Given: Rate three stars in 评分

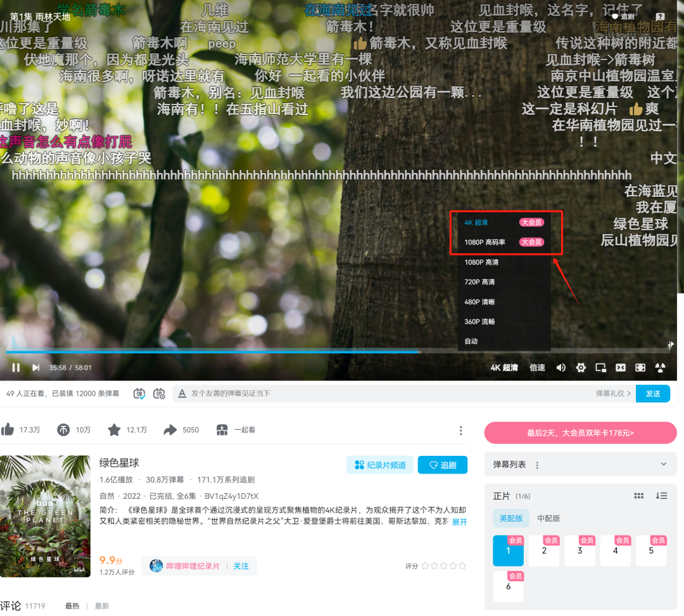Looking at the screenshot, I should point(443,566).
